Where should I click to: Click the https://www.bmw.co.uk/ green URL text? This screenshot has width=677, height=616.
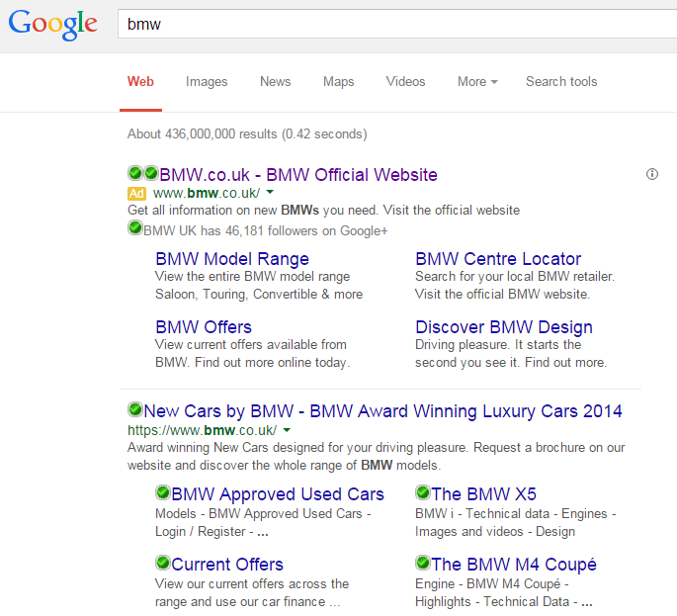coord(202,431)
